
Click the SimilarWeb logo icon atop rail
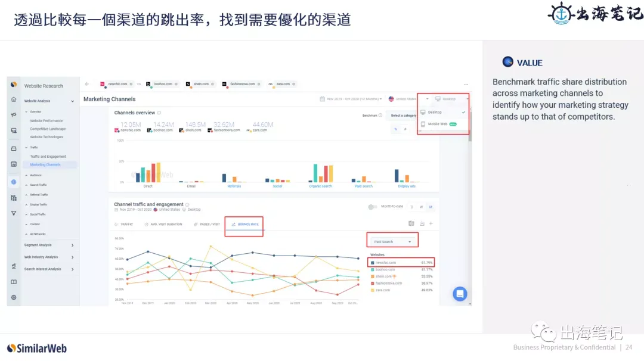pos(14,85)
